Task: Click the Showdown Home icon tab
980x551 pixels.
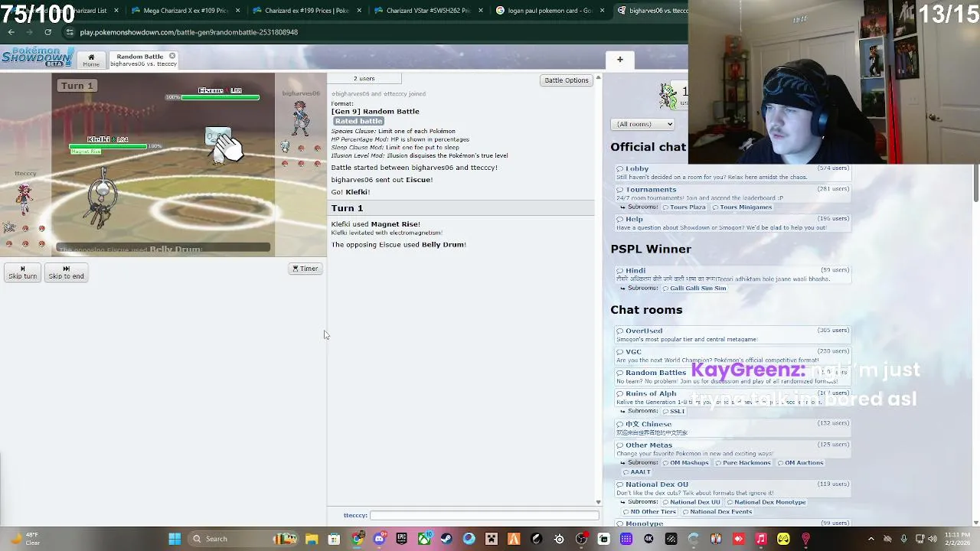Action: [x=90, y=60]
